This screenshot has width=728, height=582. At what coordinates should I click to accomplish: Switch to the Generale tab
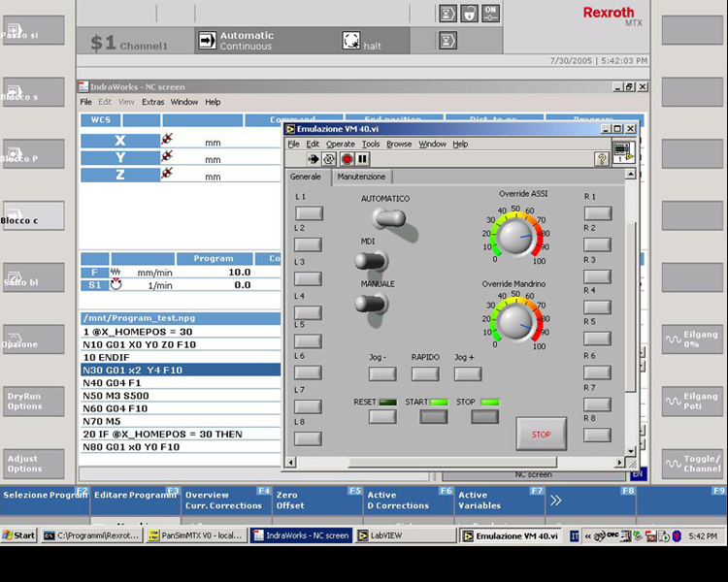pos(306,177)
